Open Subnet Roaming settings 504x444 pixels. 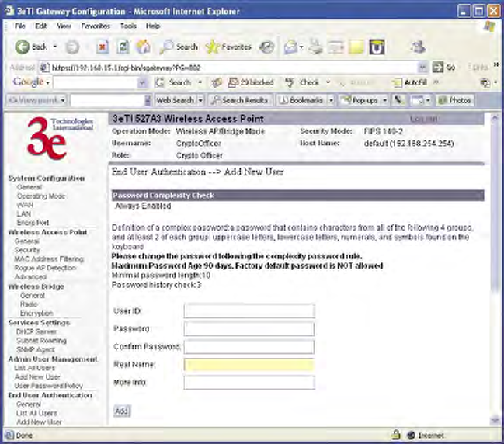click(41, 341)
